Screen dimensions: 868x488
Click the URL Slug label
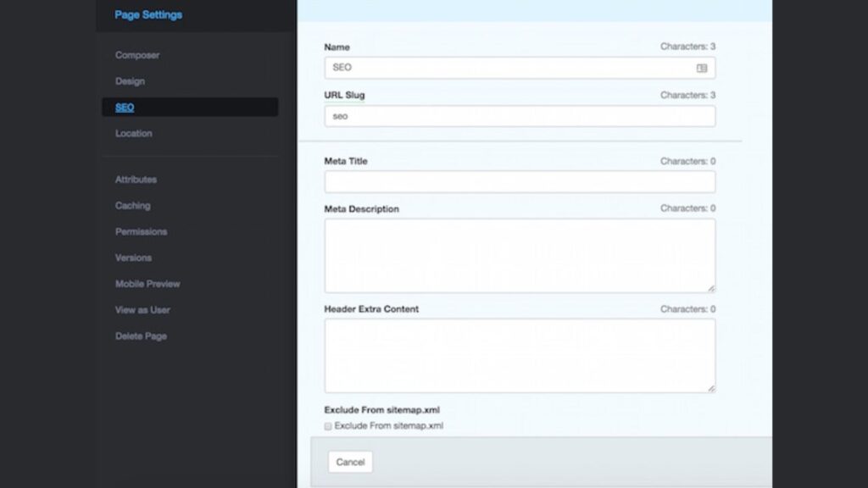(x=344, y=95)
